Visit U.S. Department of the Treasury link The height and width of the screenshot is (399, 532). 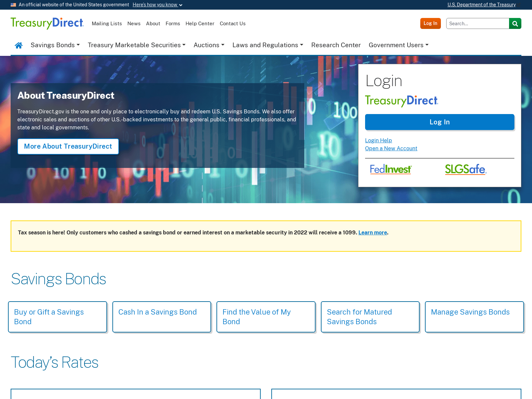click(481, 5)
